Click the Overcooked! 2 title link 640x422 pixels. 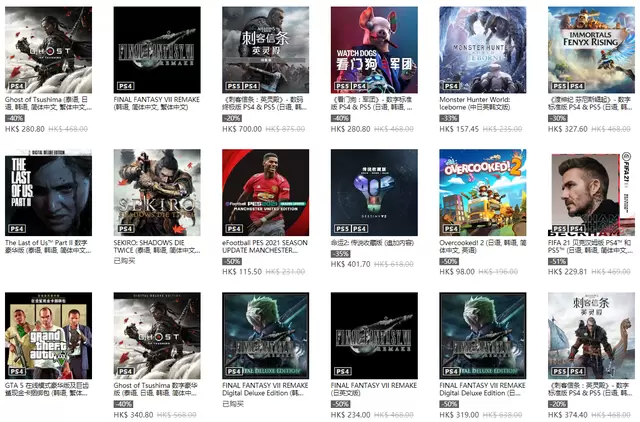482,246
